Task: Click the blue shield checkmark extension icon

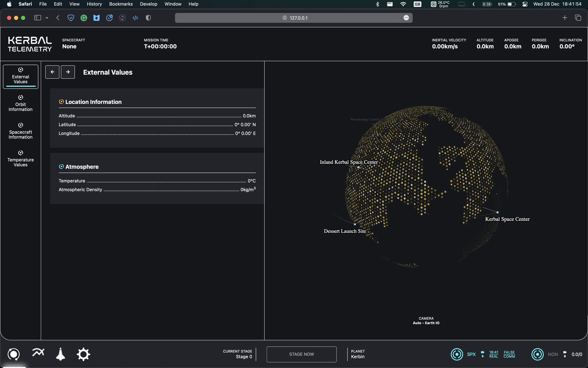Action: click(x=71, y=18)
